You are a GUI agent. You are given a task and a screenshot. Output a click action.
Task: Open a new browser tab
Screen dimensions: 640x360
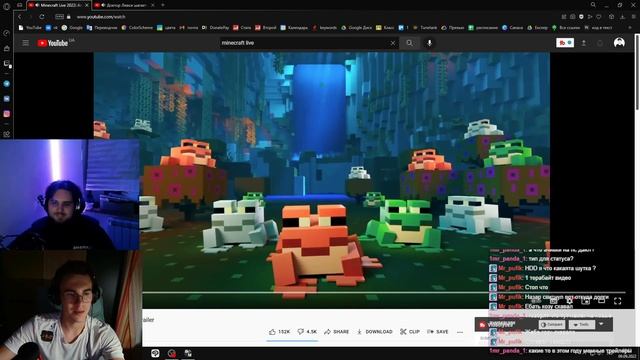(163, 5)
